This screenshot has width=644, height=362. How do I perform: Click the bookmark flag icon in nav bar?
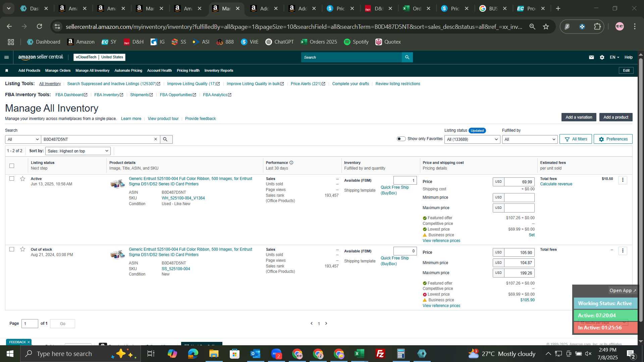tap(7, 70)
